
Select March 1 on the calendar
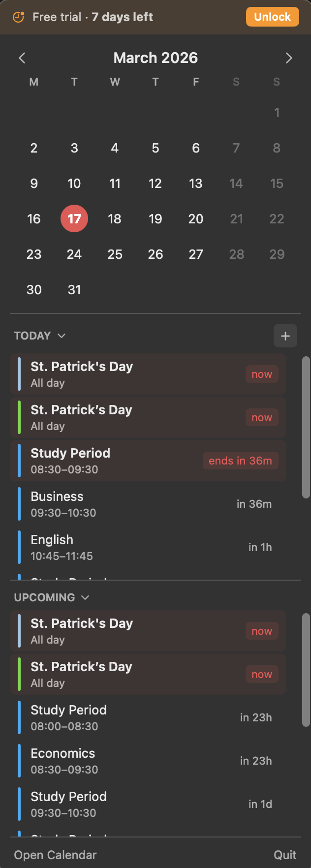tap(277, 113)
